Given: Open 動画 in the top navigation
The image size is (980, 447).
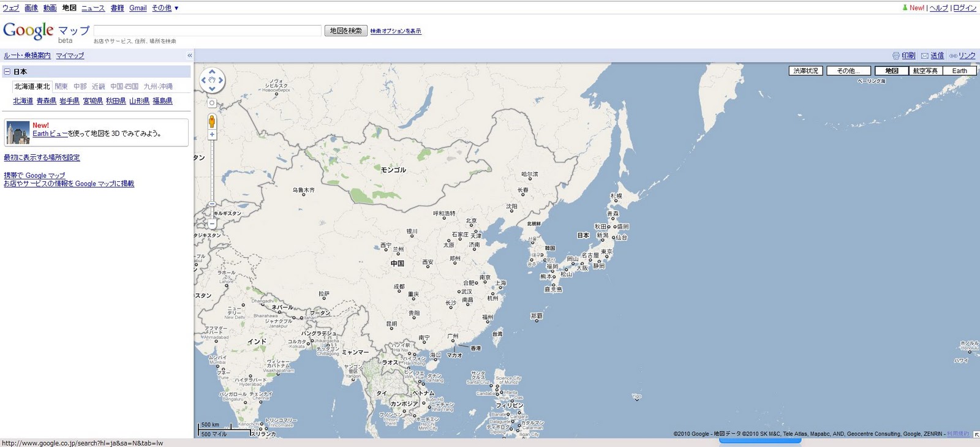Looking at the screenshot, I should click(x=50, y=8).
